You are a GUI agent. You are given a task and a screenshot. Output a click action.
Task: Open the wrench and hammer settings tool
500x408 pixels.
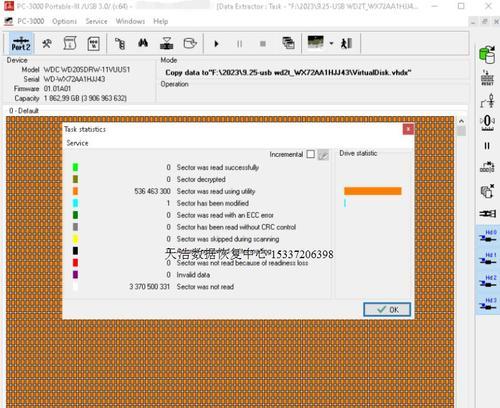(47, 43)
